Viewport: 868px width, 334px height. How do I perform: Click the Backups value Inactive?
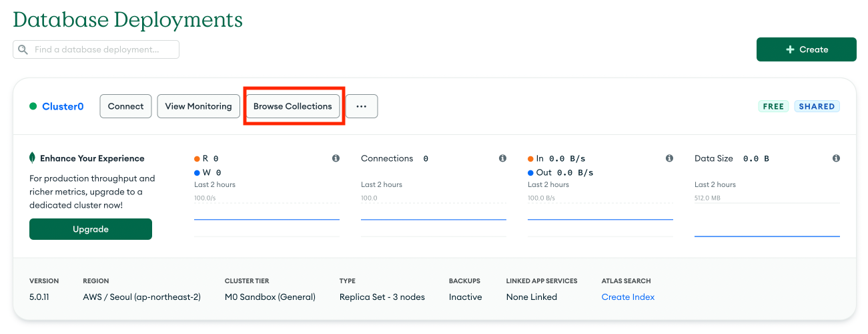tap(466, 297)
